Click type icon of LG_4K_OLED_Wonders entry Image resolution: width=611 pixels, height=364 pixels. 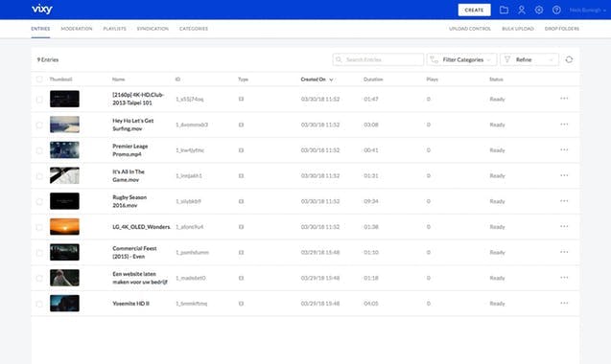pyautogui.click(x=241, y=227)
